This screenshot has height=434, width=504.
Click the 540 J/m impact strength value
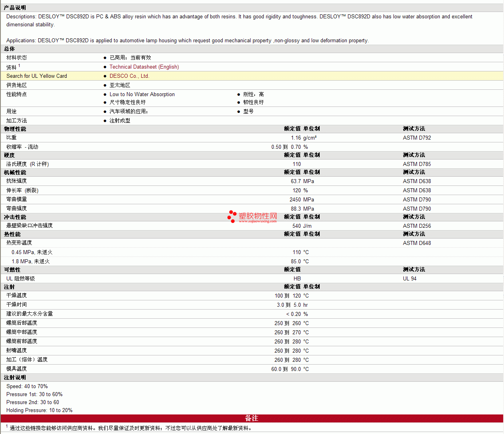(x=302, y=226)
